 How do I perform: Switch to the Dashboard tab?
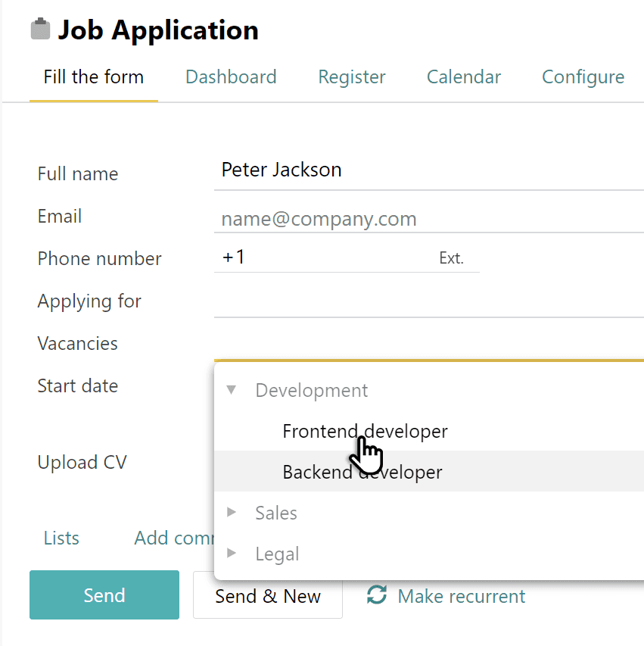[x=230, y=76]
